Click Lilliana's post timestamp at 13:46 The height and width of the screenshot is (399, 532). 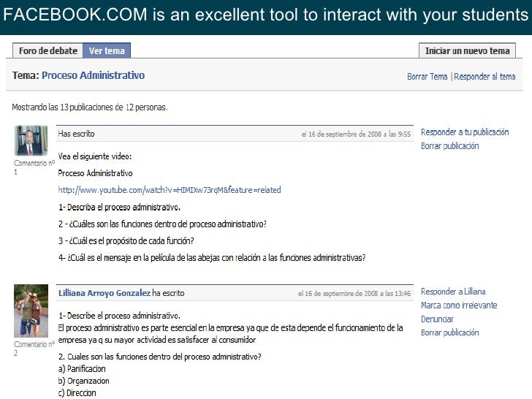tap(354, 293)
